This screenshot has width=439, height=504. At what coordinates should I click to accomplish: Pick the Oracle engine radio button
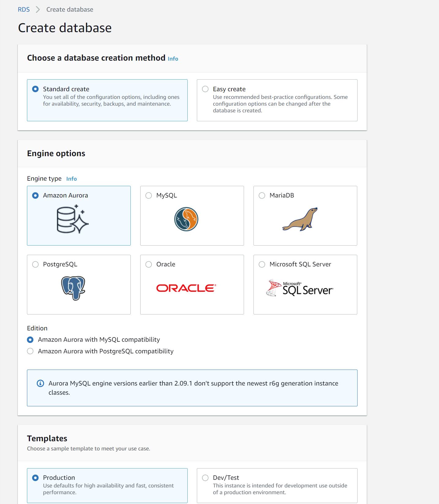(x=149, y=264)
